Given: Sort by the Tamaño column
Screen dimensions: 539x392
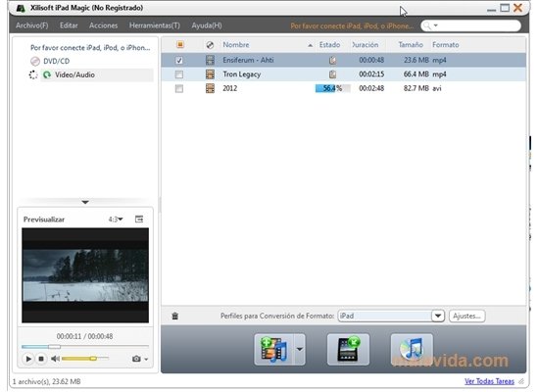Looking at the screenshot, I should click(411, 45).
